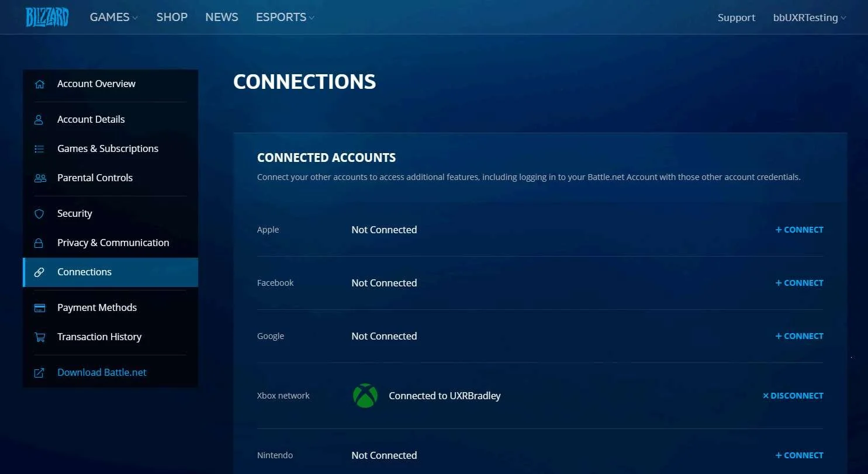Open the bbUXRTesting account dropdown

[x=810, y=18]
